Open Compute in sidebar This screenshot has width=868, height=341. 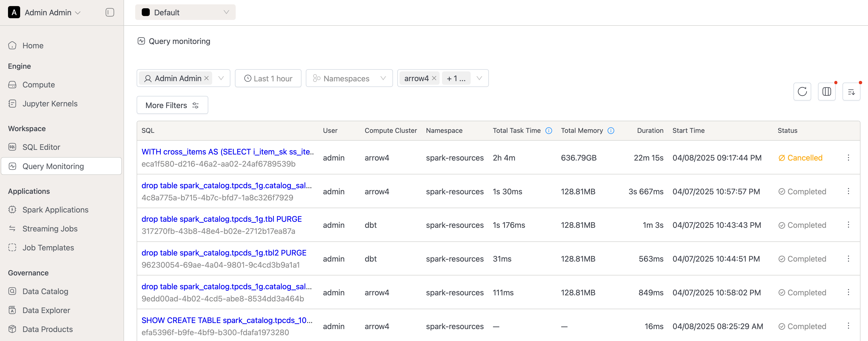click(61, 85)
